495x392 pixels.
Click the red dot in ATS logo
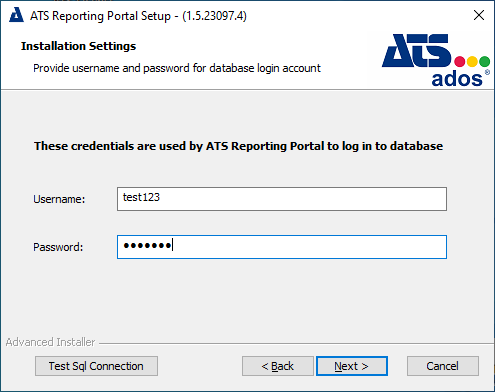coord(460,61)
